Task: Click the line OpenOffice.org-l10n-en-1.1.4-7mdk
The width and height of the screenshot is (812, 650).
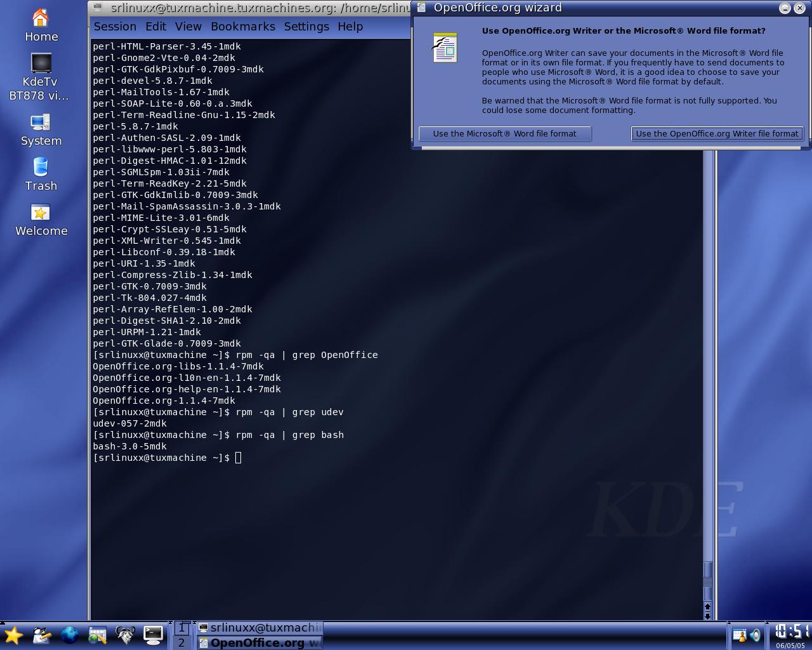Action: click(187, 378)
